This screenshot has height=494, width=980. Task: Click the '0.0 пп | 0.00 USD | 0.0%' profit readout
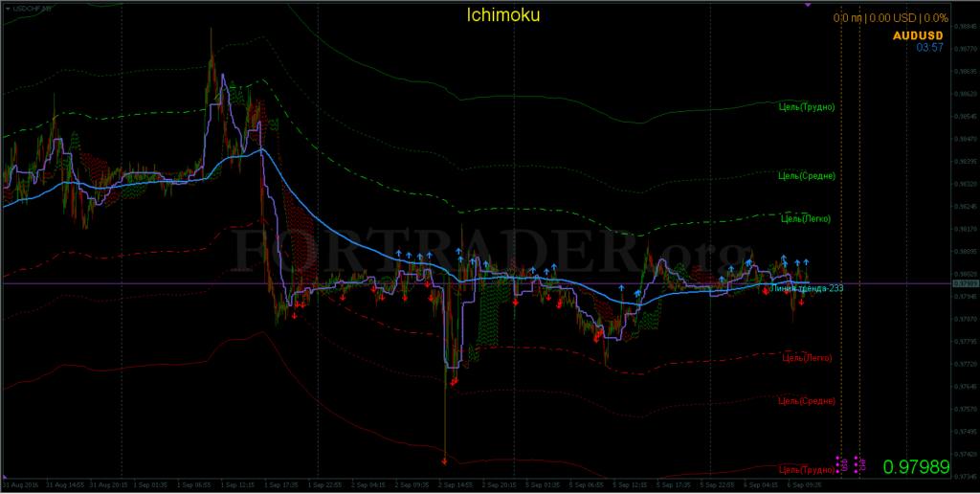[891, 18]
